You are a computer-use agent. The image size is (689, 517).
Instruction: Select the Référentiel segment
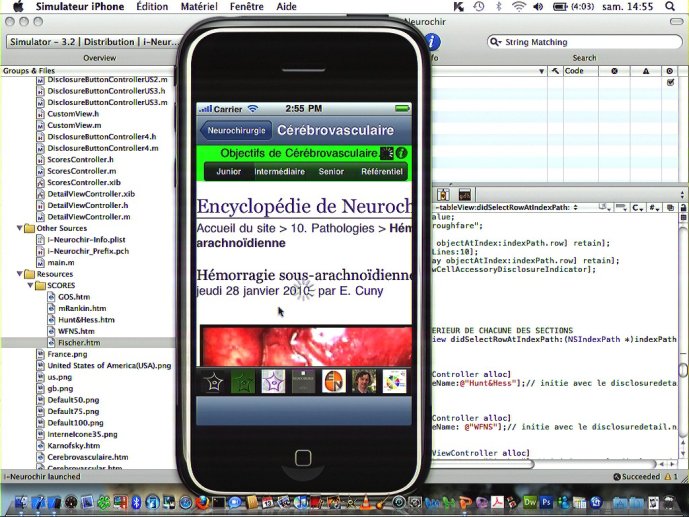(381, 171)
